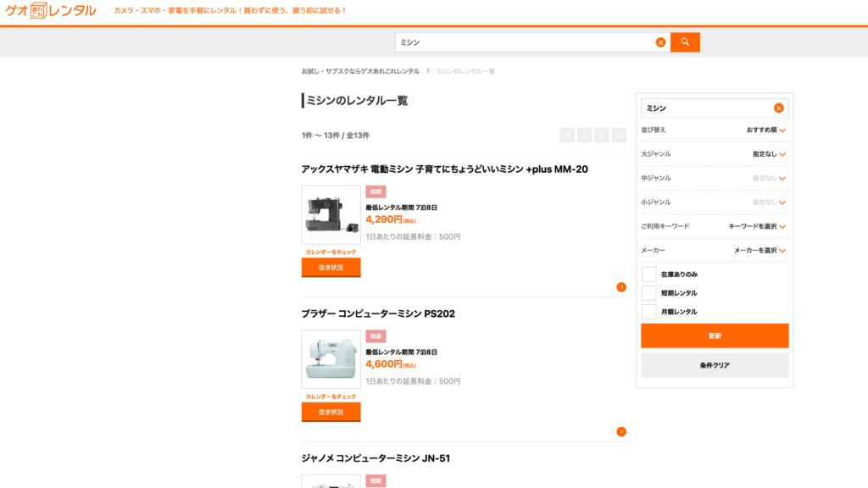Click the orange arrow icon for the MM-20 item
Viewport: 868px width, 488px height.
[x=621, y=287]
